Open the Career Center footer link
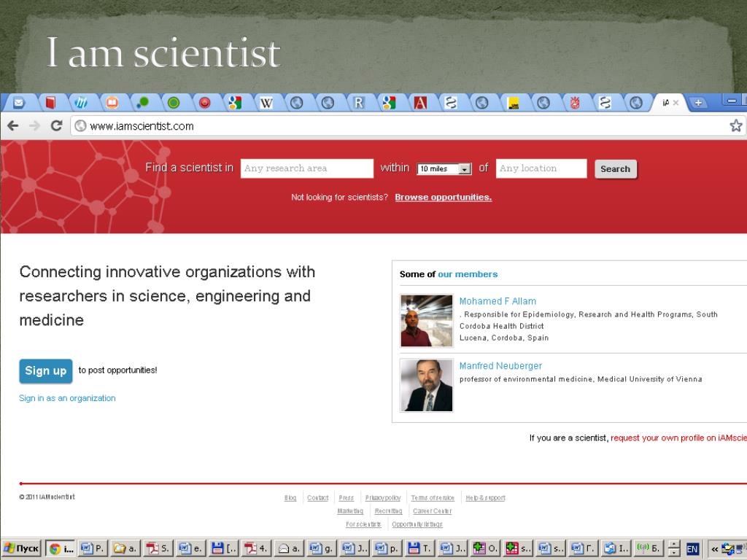Image resolution: width=747 pixels, height=560 pixels. coord(432,511)
